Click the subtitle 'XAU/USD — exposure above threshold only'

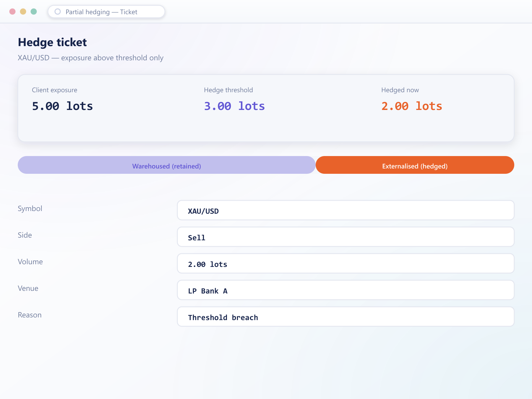[90, 58]
